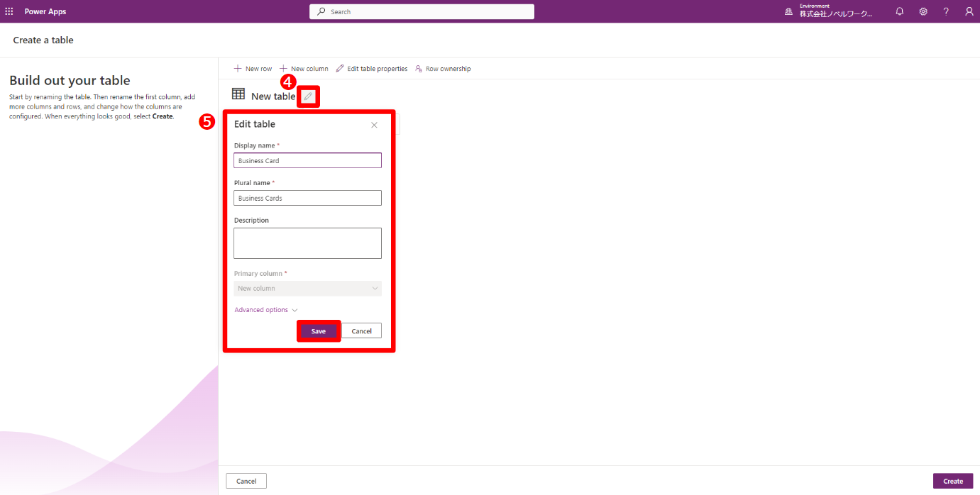Viewport: 980px width, 495px height.
Task: Click the Description text area
Action: click(x=307, y=243)
